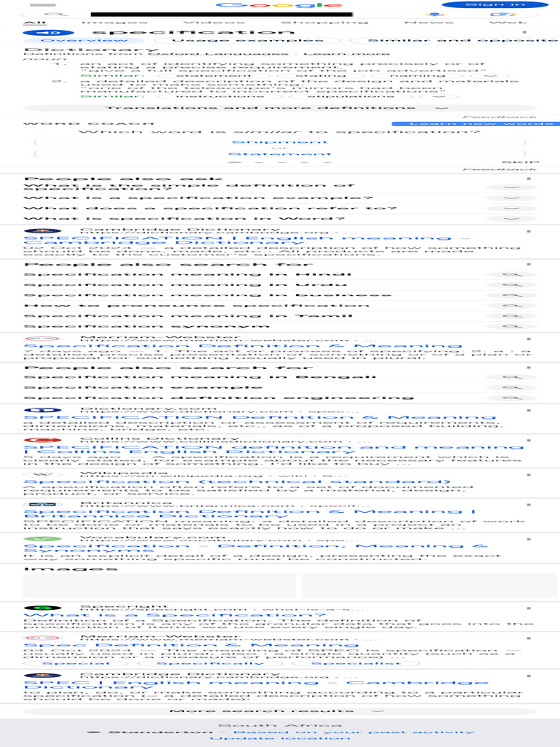Select the 'Usage examples' chip
Image resolution: width=560 pixels, height=747 pixels.
click(x=248, y=41)
